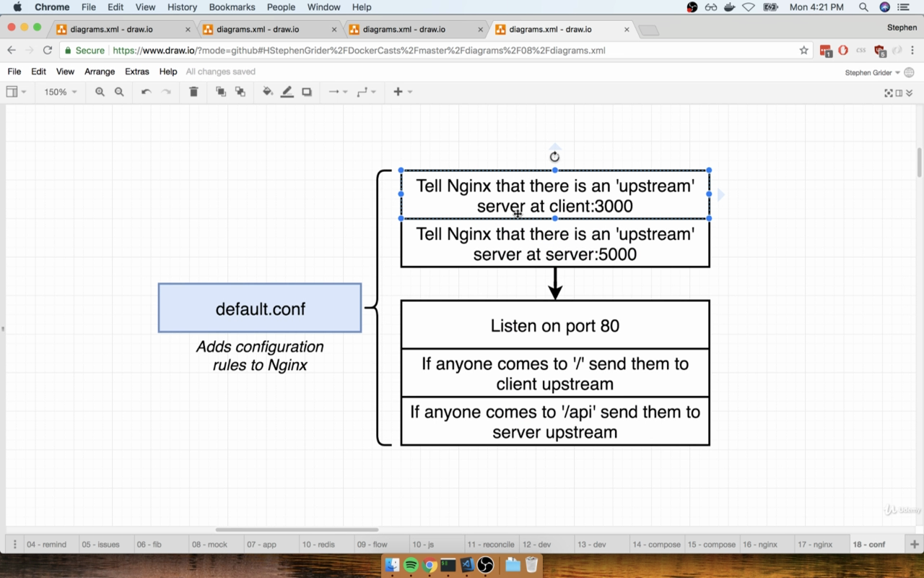Click the Redo arrow icon
The width and height of the screenshot is (924, 578).
[x=166, y=92]
